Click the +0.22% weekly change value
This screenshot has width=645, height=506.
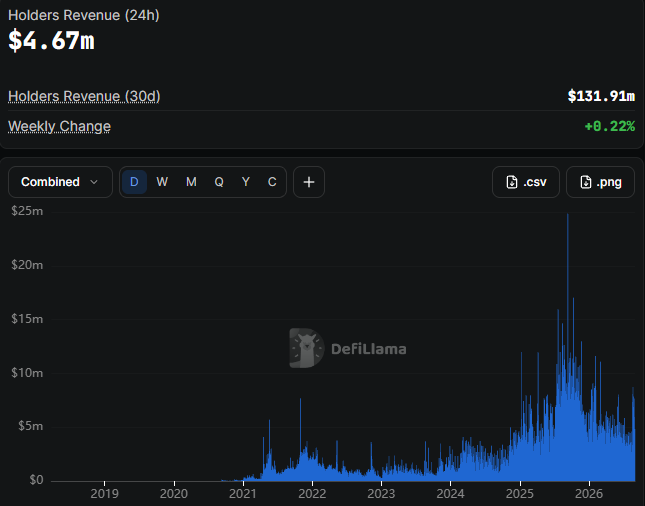610,126
